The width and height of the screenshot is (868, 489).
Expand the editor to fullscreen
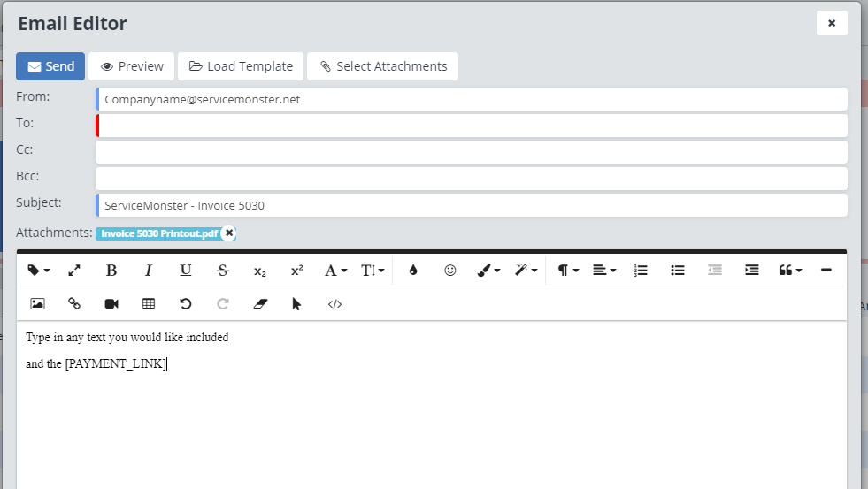pyautogui.click(x=74, y=271)
